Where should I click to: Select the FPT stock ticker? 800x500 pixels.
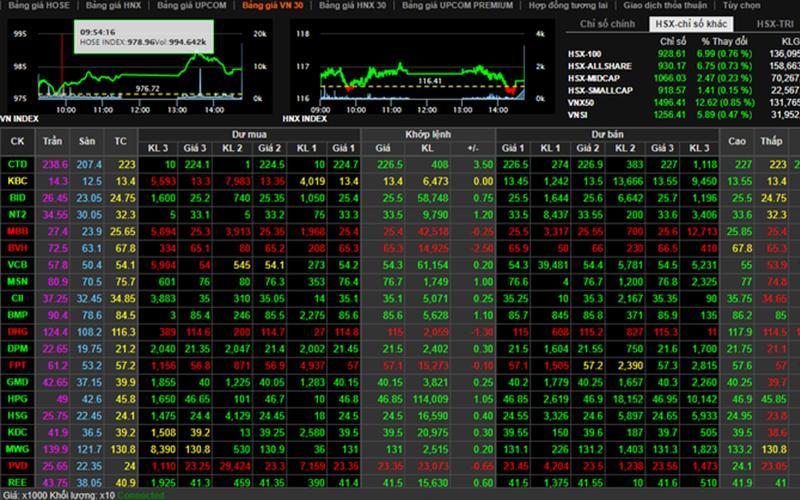click(17, 365)
